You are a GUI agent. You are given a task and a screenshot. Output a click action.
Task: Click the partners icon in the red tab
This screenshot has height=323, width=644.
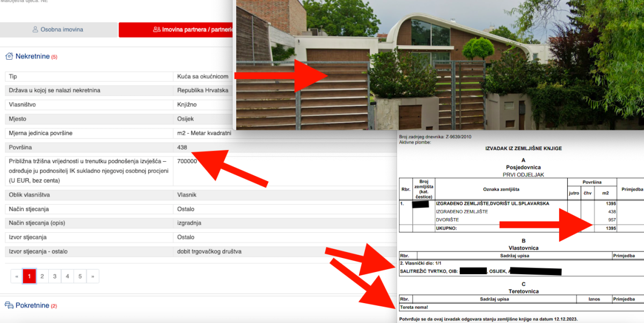(x=157, y=30)
